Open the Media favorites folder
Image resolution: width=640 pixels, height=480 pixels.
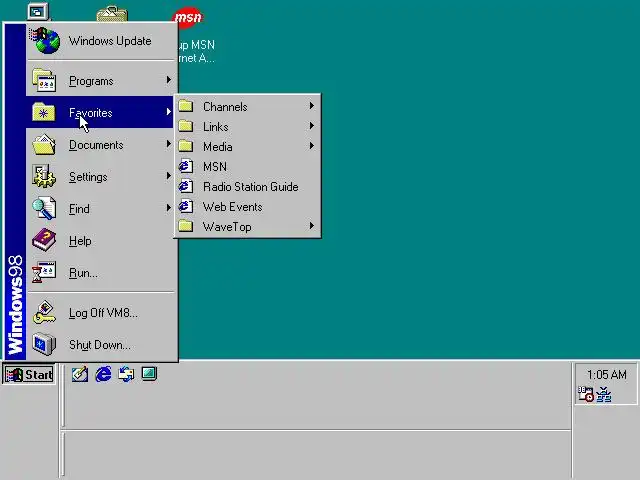pos(247,147)
